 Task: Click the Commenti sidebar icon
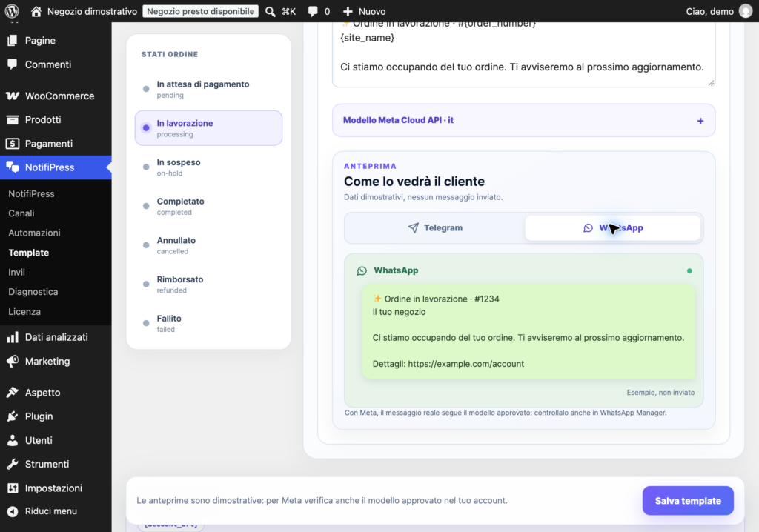(x=13, y=64)
